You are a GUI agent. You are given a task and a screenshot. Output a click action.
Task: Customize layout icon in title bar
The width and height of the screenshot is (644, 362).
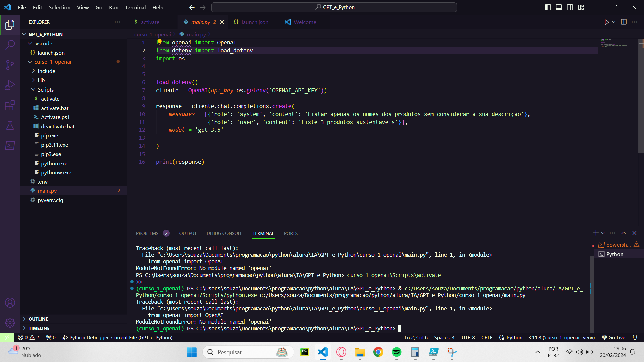581,7
